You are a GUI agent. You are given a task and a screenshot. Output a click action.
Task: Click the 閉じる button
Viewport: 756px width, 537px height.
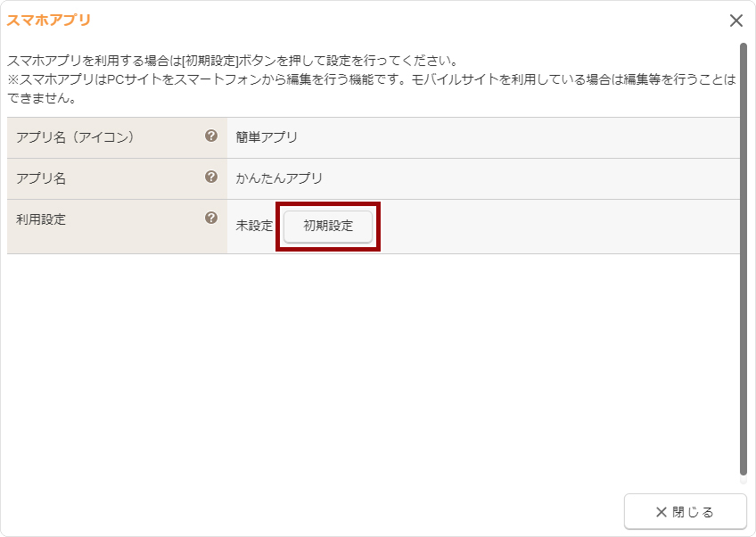coord(685,512)
